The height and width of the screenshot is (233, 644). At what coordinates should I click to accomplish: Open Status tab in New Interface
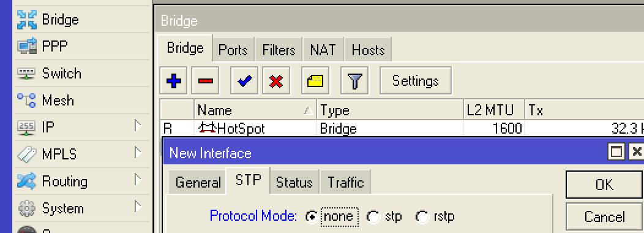pyautogui.click(x=294, y=182)
